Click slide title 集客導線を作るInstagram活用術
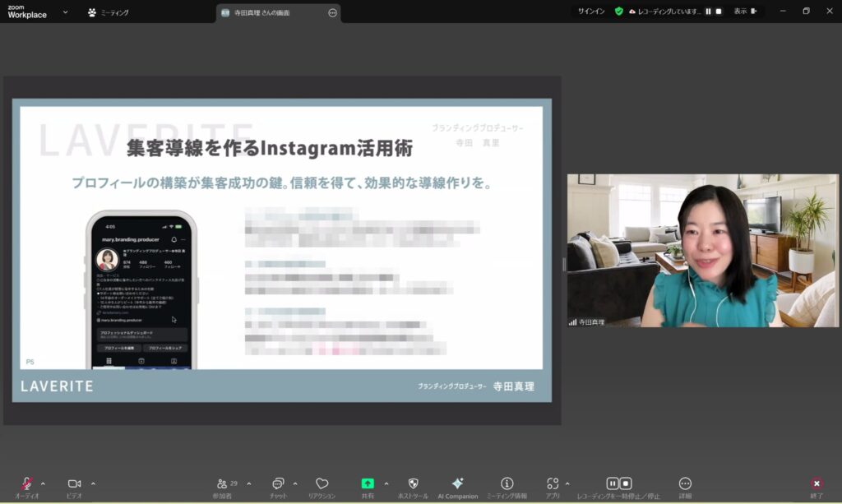The image size is (842, 504). [x=270, y=148]
